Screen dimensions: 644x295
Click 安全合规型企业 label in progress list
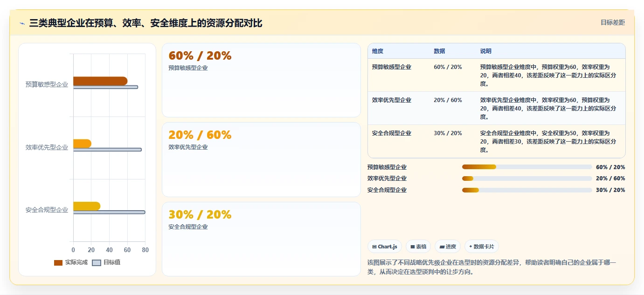point(387,190)
